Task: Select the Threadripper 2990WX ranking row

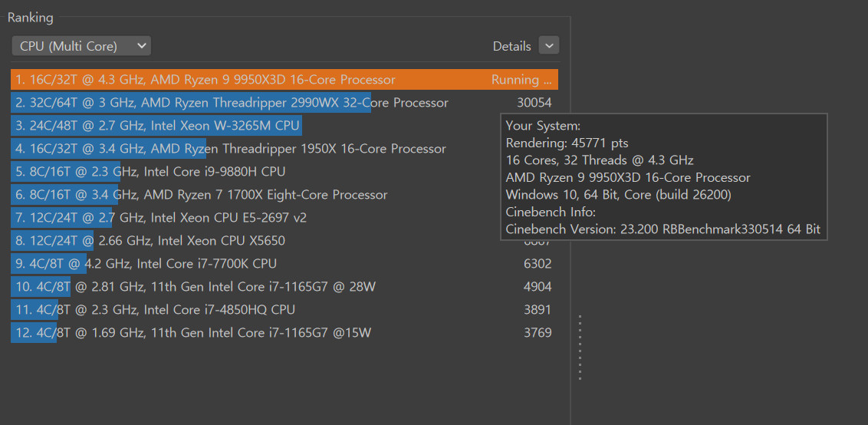Action: click(284, 103)
